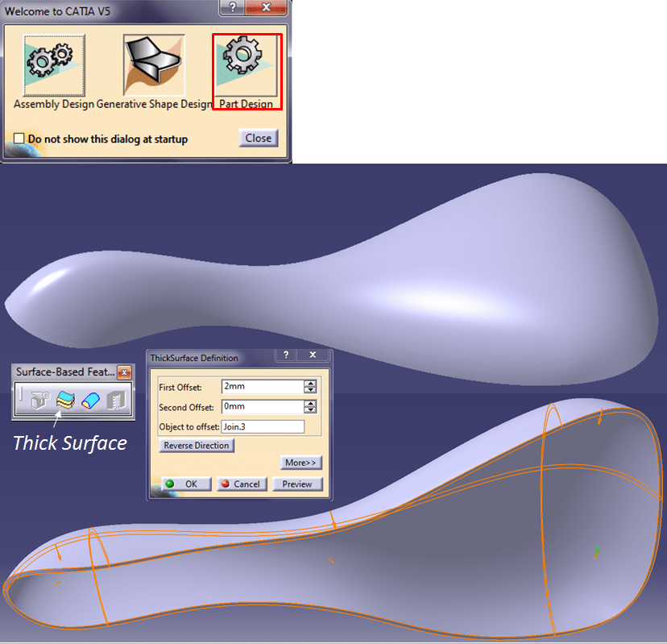
Task: Open the Assembly Design workbench
Action: 48,64
